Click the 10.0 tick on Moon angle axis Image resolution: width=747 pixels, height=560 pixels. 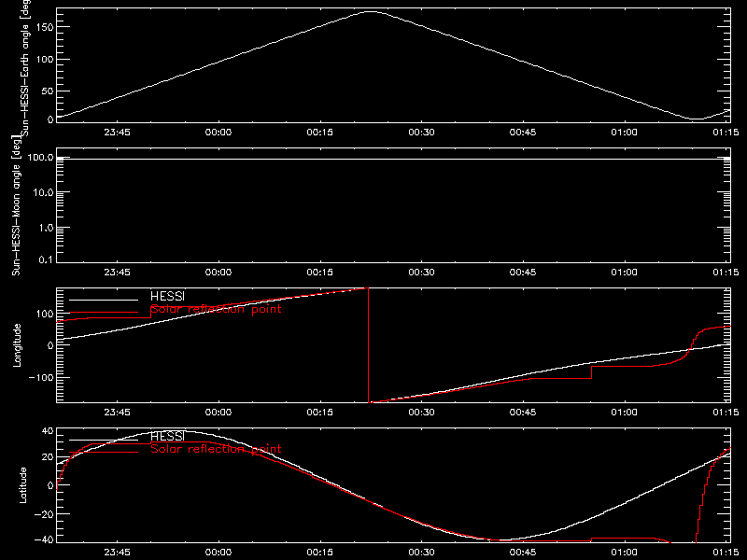(x=43, y=192)
